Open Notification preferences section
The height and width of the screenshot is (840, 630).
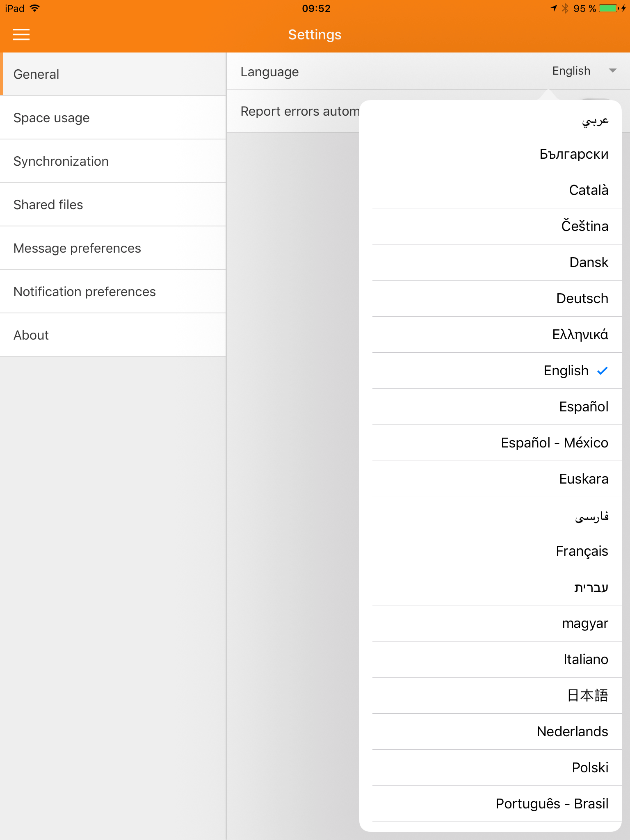[x=113, y=292]
